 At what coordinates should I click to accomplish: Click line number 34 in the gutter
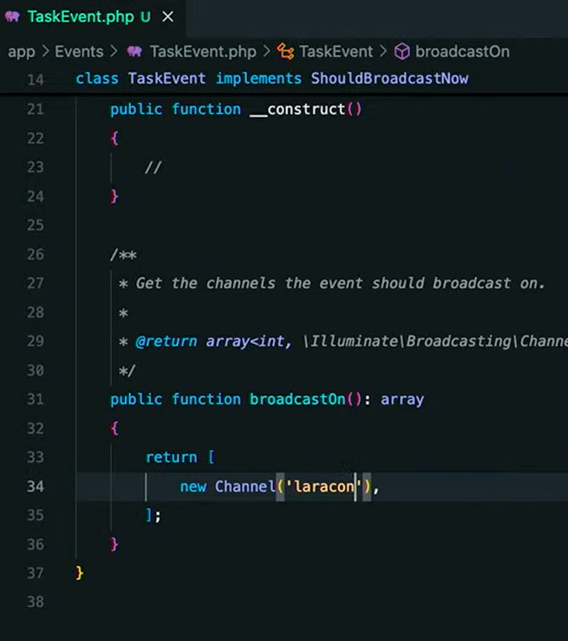pyautogui.click(x=35, y=486)
